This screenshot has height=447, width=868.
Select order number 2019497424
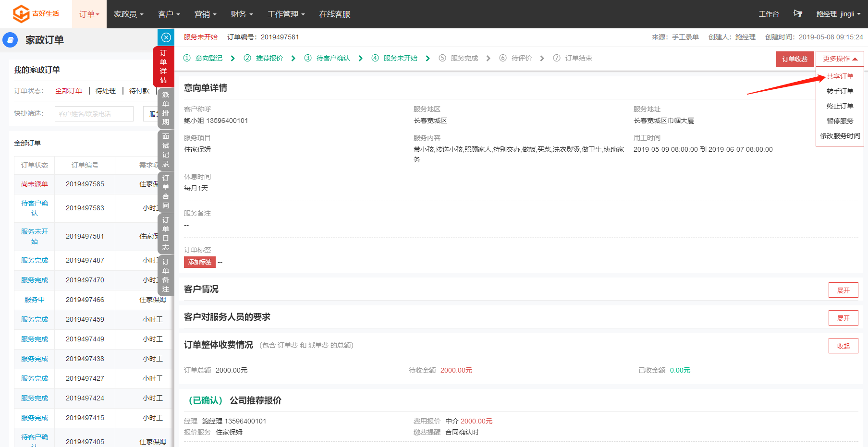click(x=85, y=398)
